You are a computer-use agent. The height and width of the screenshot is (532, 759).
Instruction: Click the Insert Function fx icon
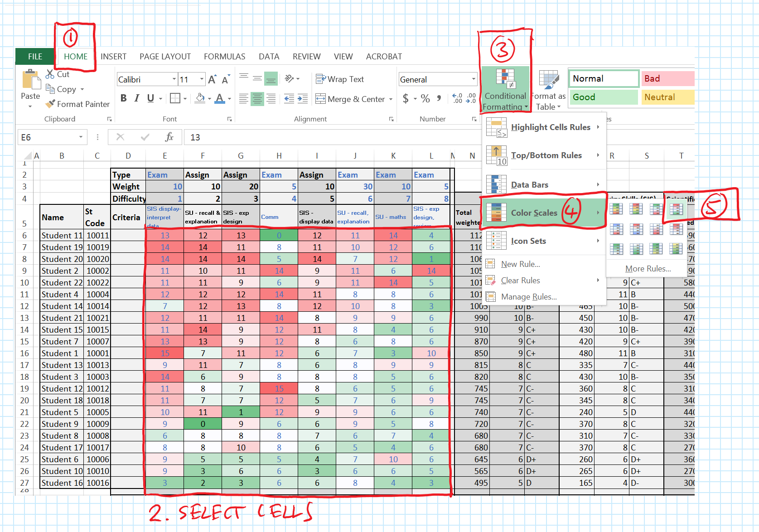[169, 137]
